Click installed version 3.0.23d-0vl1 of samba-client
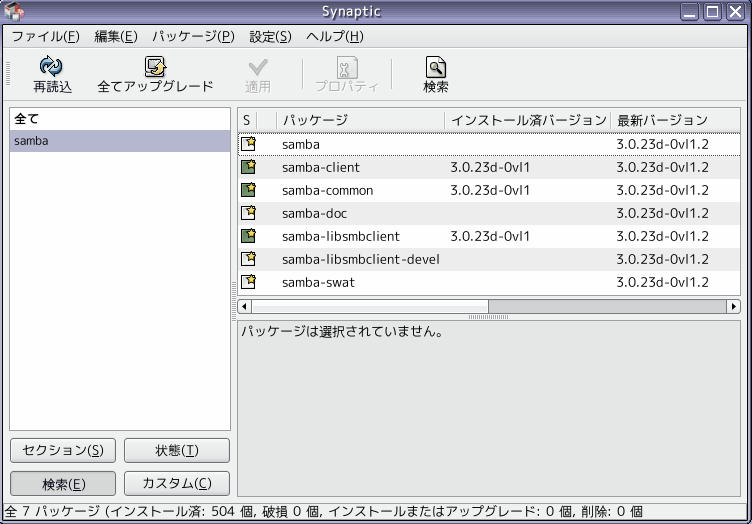This screenshot has height=524, width=752. point(490,167)
